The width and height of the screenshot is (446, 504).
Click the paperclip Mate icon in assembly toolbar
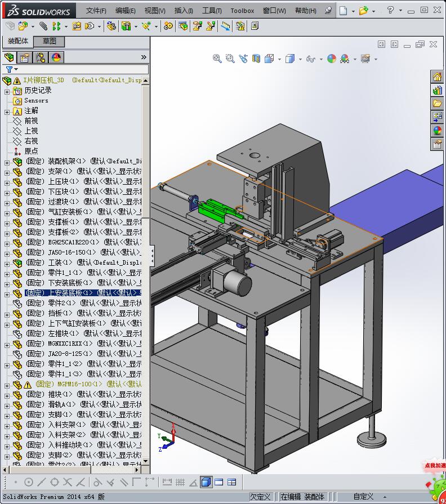point(43,26)
